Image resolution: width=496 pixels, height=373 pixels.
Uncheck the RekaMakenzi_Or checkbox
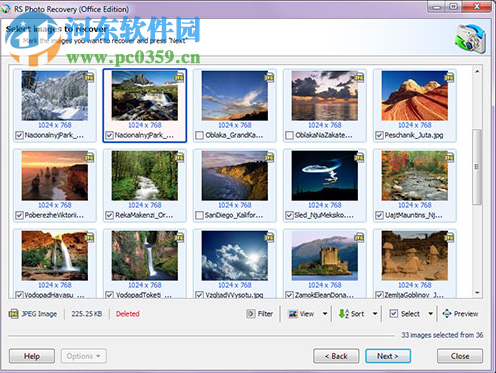(x=109, y=215)
